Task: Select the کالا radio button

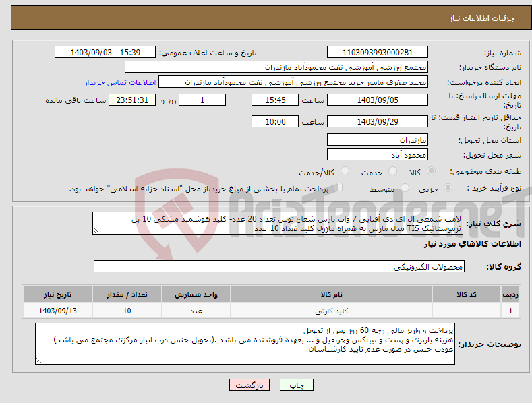Action: (x=431, y=171)
